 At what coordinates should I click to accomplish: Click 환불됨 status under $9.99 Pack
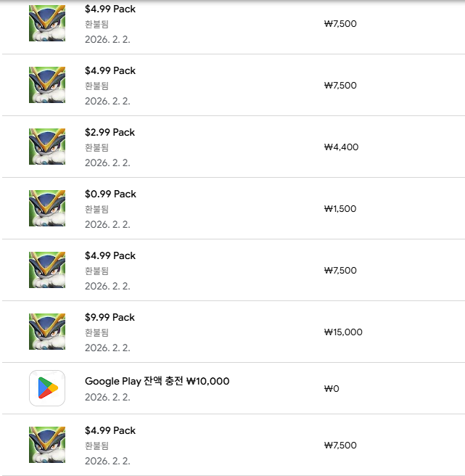pos(96,332)
